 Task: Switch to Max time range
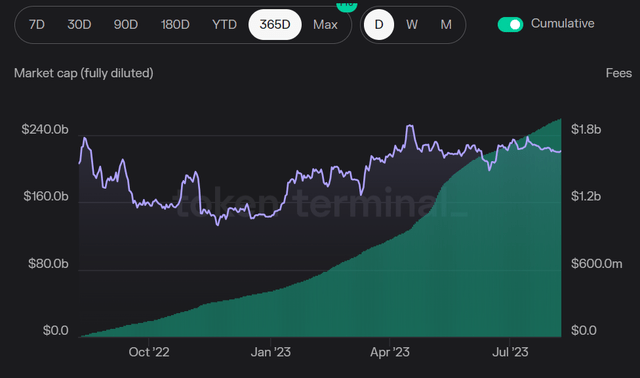point(325,24)
